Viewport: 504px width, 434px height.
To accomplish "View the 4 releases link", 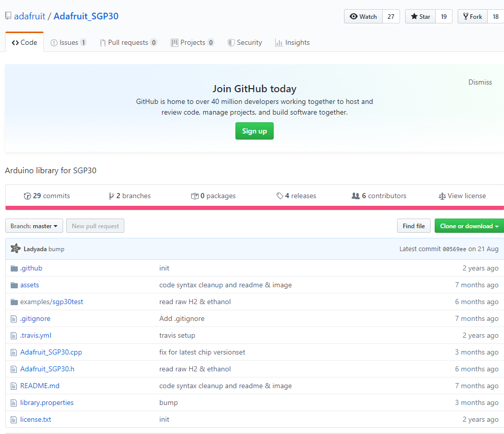I will [x=297, y=196].
